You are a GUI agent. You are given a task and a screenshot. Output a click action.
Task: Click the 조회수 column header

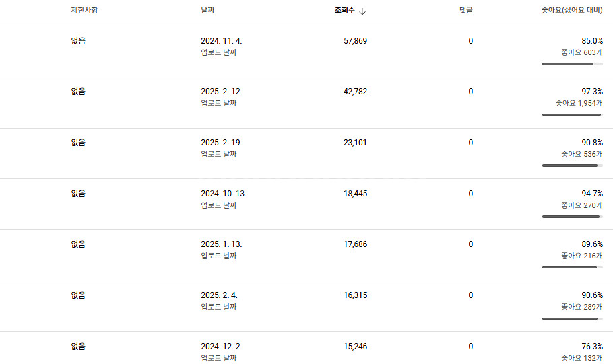[x=344, y=11]
